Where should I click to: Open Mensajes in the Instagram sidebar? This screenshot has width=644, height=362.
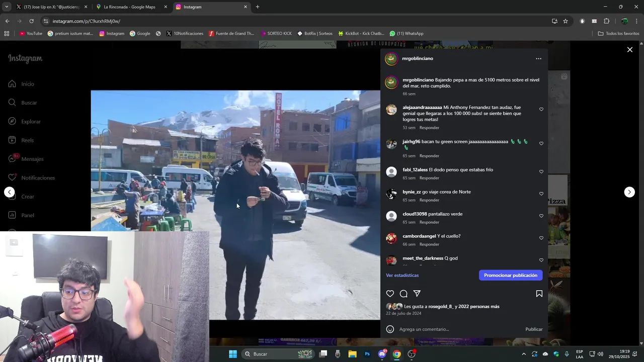[x=26, y=159]
